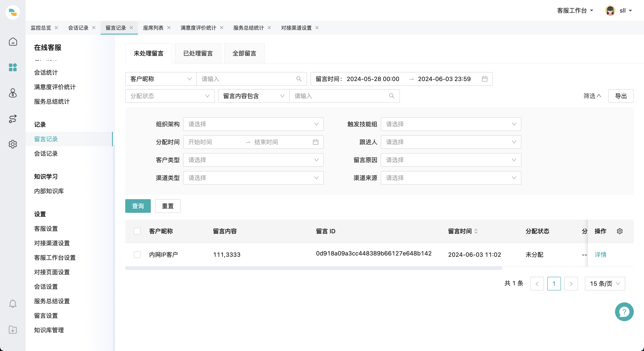644x351 pixels.
Task: Open the 组织架构 select box
Action: (253, 124)
